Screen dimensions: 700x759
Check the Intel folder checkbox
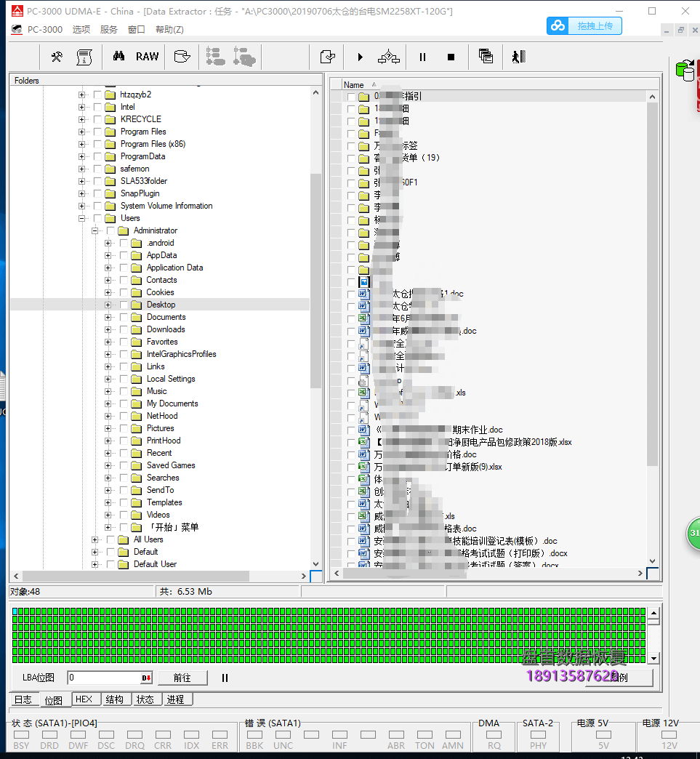tap(98, 107)
